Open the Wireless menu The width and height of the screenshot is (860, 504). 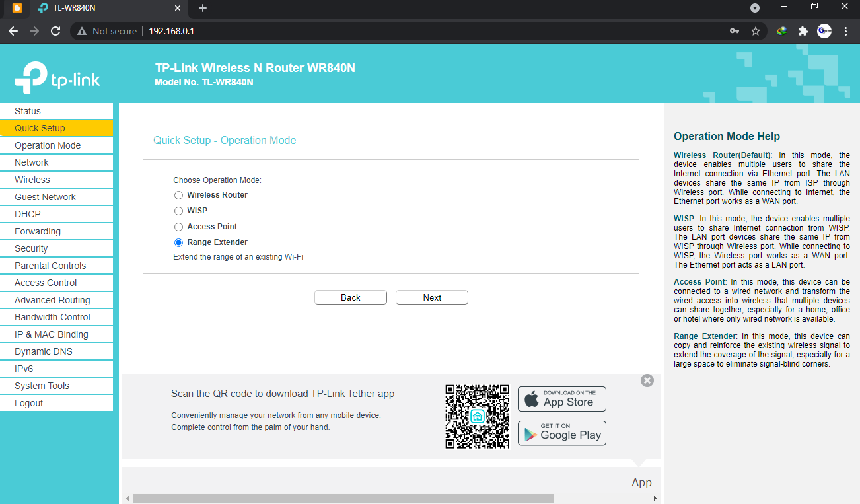coord(56,180)
